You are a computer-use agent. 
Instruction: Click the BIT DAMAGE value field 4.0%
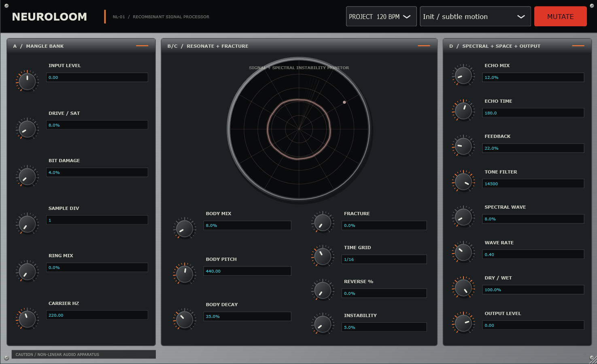tap(97, 172)
